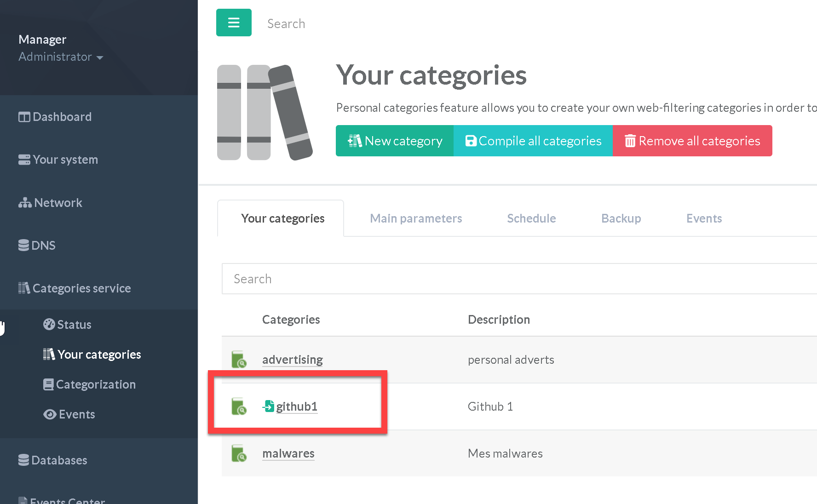The width and height of the screenshot is (817, 504).
Task: Open the large books category illustration
Action: (x=265, y=113)
